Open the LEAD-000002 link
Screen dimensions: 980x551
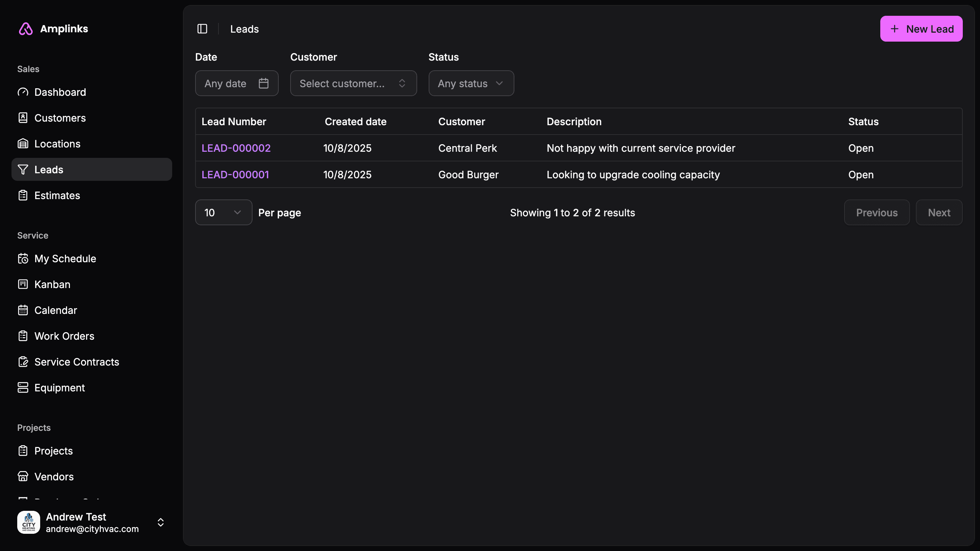click(x=236, y=148)
